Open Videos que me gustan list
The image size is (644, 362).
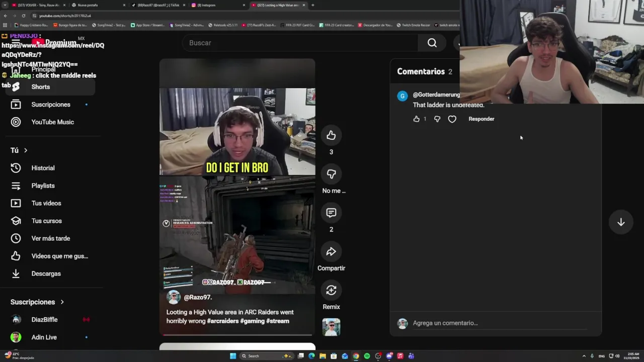click(x=50, y=256)
